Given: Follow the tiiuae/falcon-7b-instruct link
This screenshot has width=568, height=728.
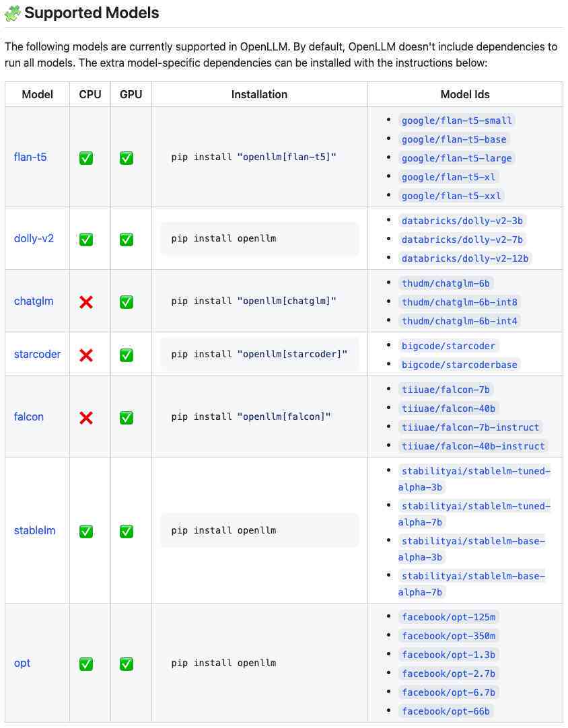Looking at the screenshot, I should click(470, 427).
